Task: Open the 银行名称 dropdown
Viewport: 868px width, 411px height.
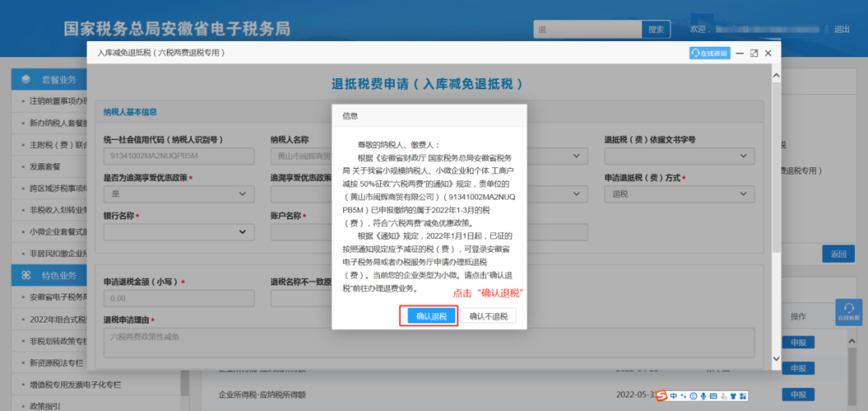Action: point(178,232)
